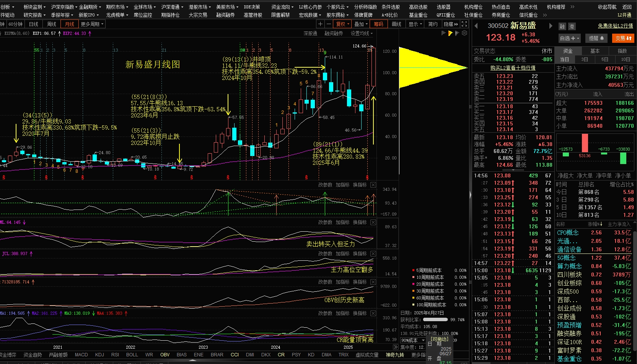This screenshot has height=364, width=637.
Task: Click 收起导航 collapse navigation
Action: (x=607, y=7)
